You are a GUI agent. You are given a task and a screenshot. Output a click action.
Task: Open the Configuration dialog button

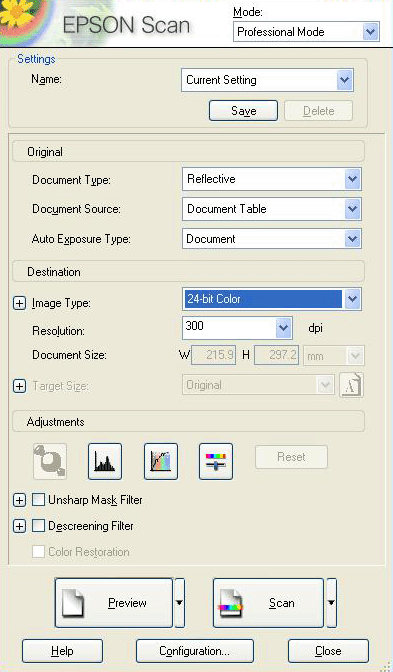pyautogui.click(x=195, y=651)
